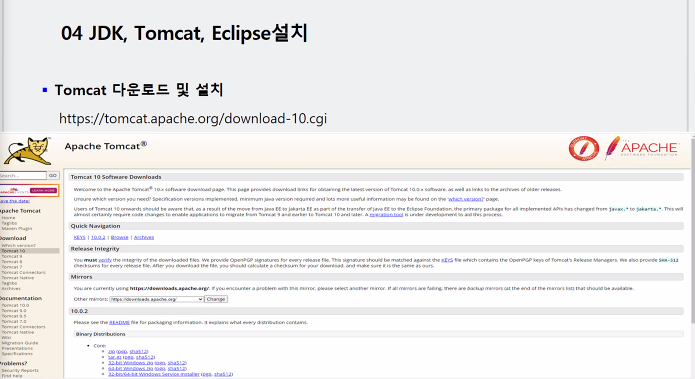Select Tomcat 10 in the Download section
This screenshot has width=695, height=379.
pyautogui.click(x=13, y=250)
